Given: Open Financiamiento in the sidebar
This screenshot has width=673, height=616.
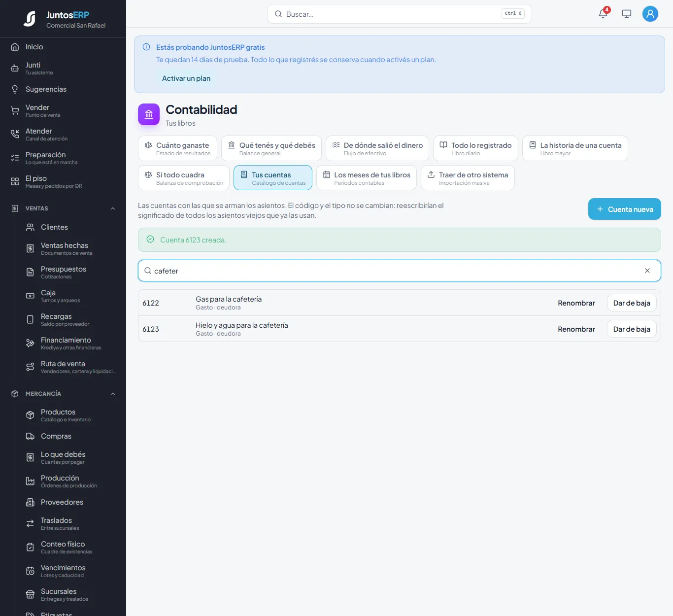Looking at the screenshot, I should point(71,343).
